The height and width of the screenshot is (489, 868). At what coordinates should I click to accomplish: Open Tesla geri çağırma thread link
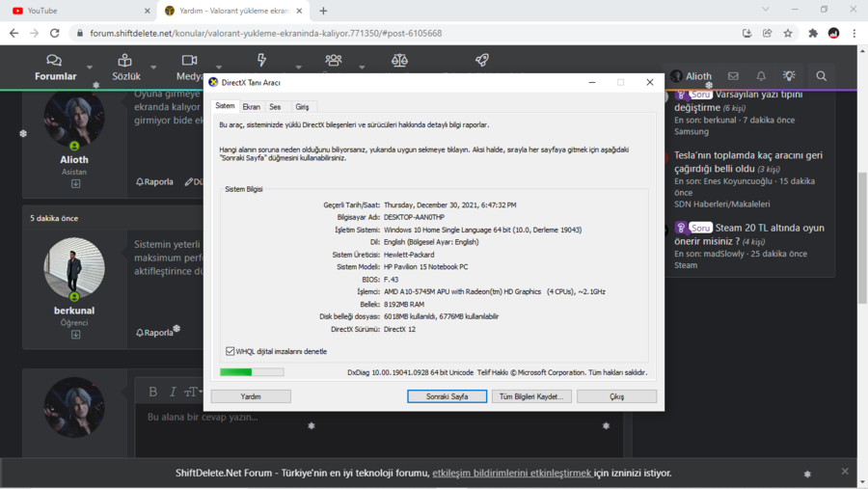tap(747, 162)
